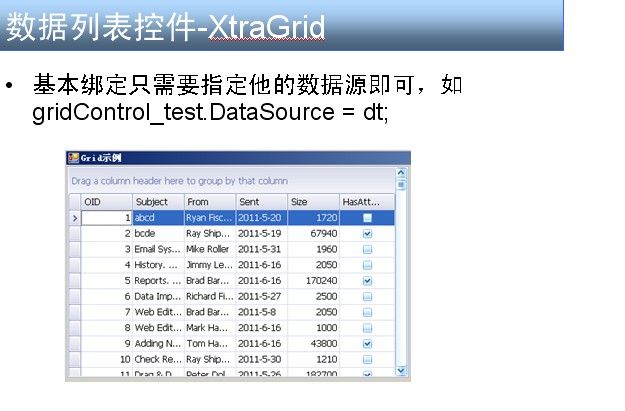
Task: Click OID cell 5
Action: coord(106,281)
